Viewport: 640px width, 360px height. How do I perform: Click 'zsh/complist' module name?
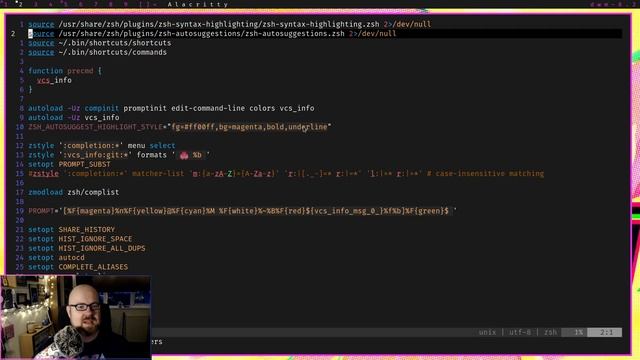click(x=93, y=192)
